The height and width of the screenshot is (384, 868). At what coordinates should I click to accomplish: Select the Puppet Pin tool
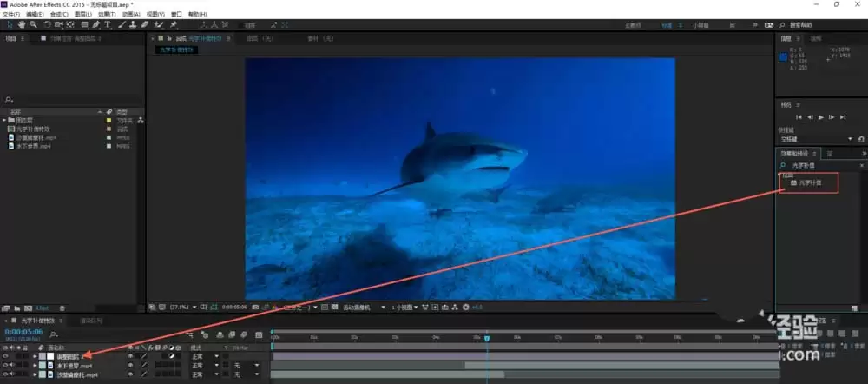[x=174, y=24]
